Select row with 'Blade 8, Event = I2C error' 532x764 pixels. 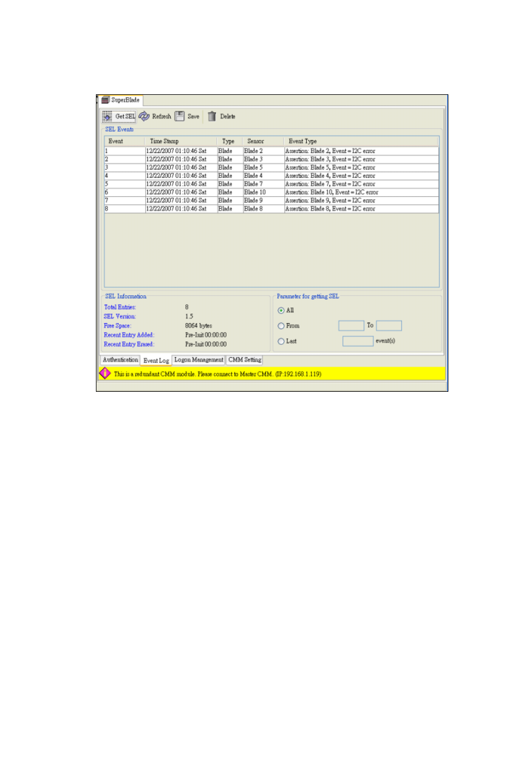pyautogui.click(x=272, y=209)
